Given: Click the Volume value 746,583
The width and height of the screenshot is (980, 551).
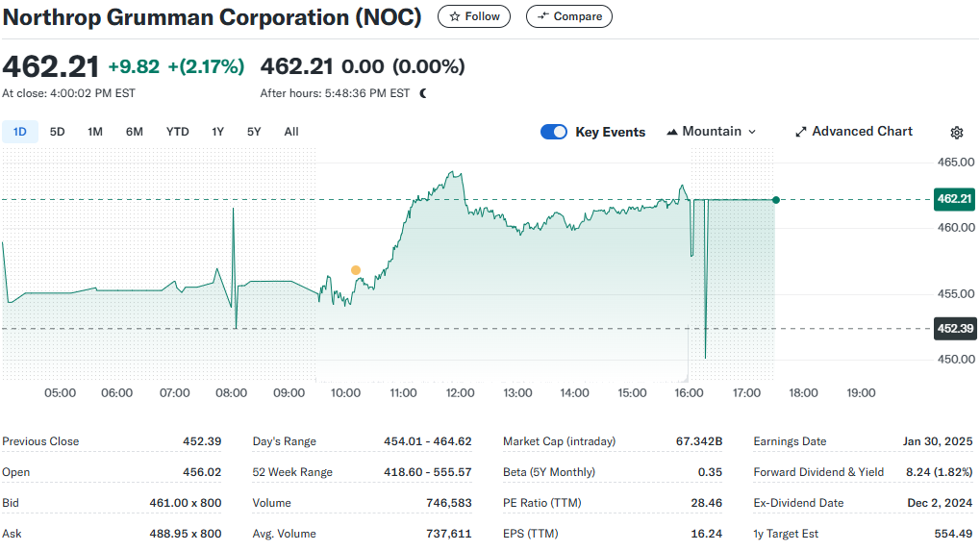Looking at the screenshot, I should [x=449, y=502].
